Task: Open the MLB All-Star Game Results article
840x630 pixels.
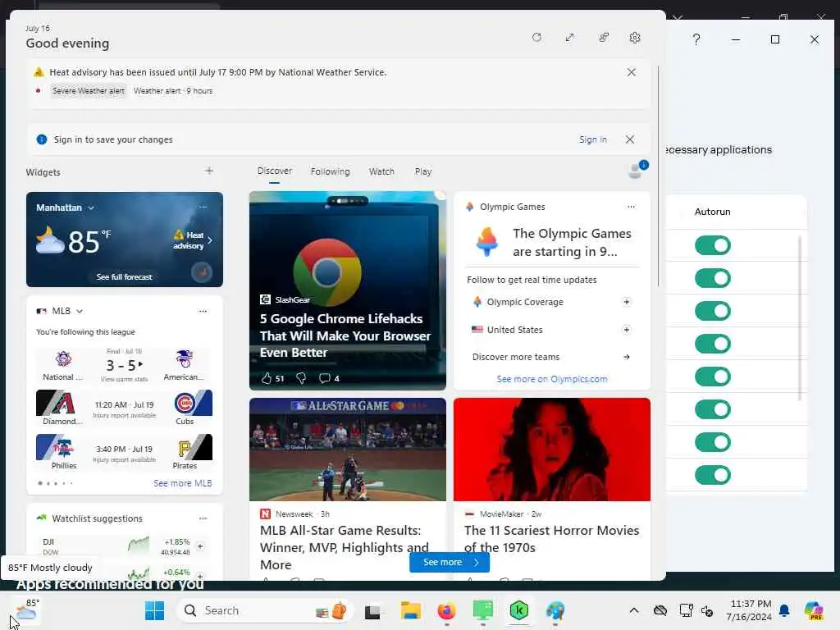Action: (x=344, y=547)
